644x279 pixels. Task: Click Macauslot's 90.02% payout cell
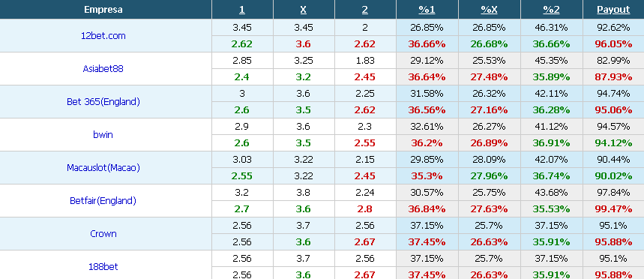tap(613, 175)
